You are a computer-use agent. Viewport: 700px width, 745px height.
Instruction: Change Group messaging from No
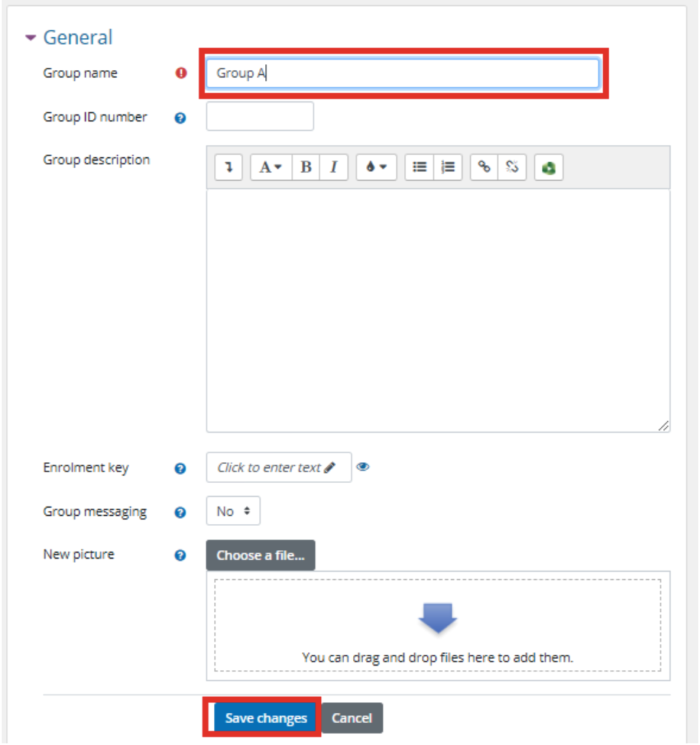[x=232, y=511]
